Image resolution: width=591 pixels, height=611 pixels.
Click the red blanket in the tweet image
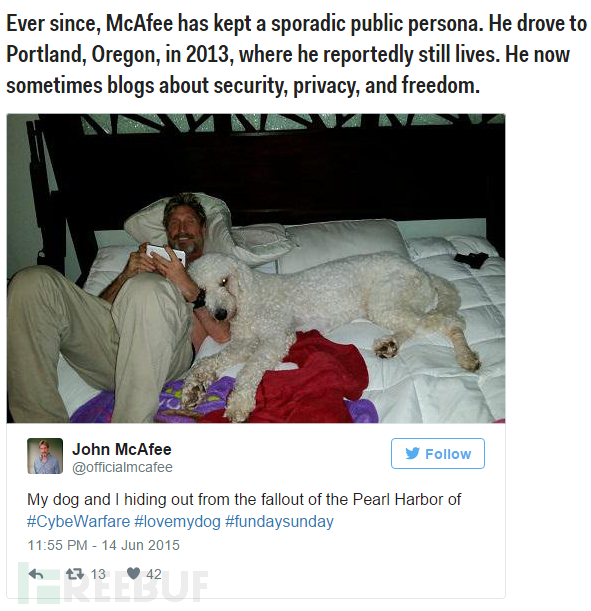pyautogui.click(x=312, y=380)
